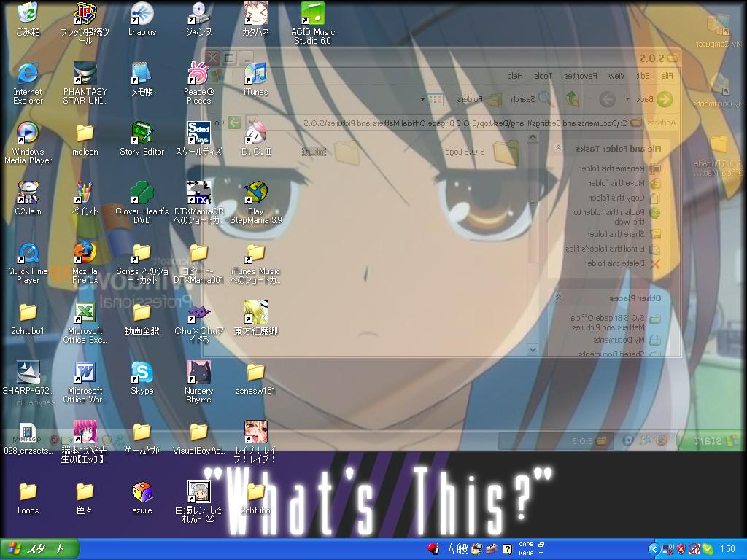Select the 2chtubo folder
The height and width of the screenshot is (560, 747).
(x=256, y=498)
